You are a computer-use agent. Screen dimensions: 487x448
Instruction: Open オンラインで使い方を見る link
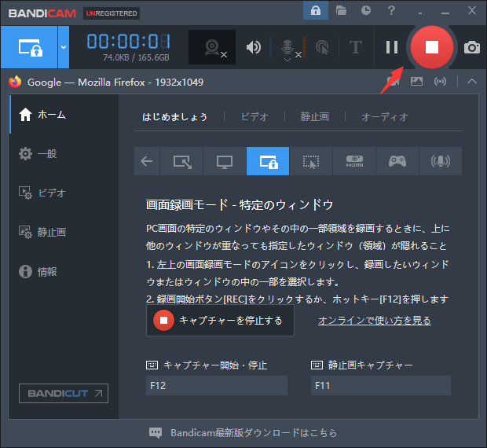pyautogui.click(x=375, y=321)
